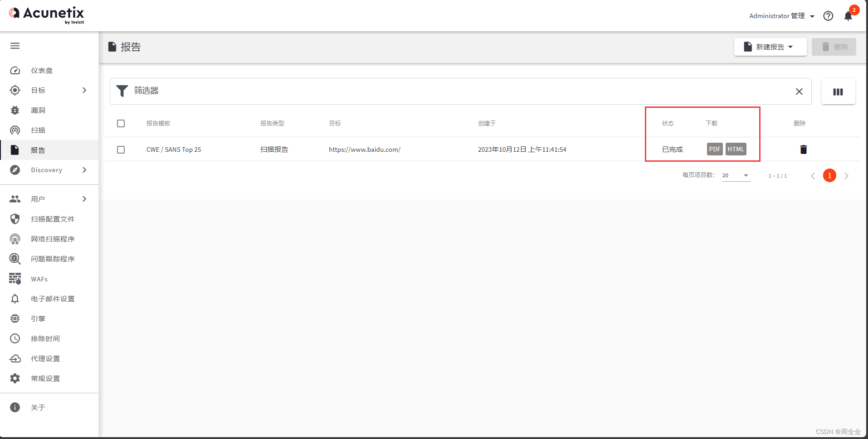Image resolution: width=868 pixels, height=439 pixels.
Task: Click creation date 2023年10月12日 cell
Action: click(x=522, y=150)
